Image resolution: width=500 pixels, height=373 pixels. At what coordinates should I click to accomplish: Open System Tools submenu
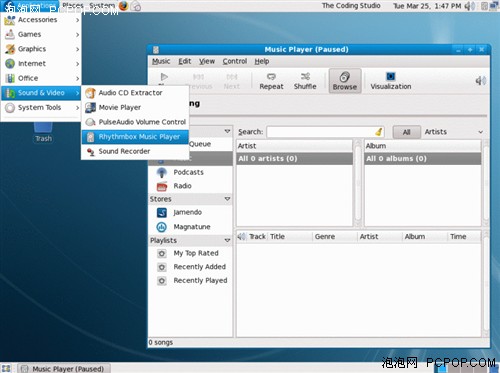tap(41, 108)
